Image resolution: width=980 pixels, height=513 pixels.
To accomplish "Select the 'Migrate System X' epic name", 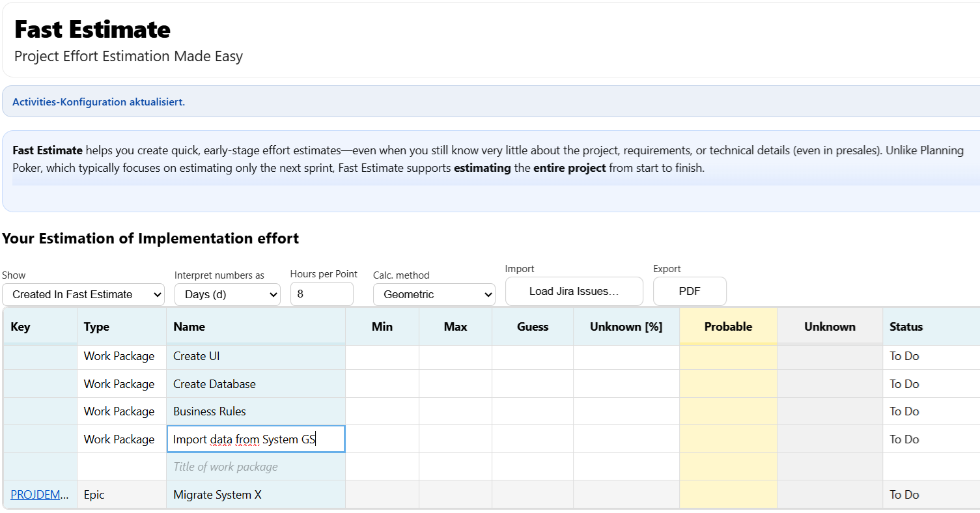I will click(255, 494).
